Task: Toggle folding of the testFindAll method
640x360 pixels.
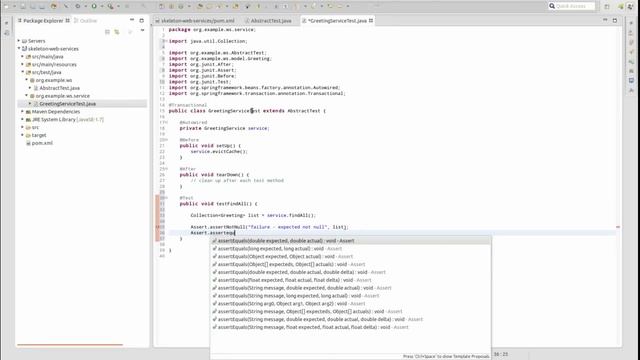Action: [166, 198]
